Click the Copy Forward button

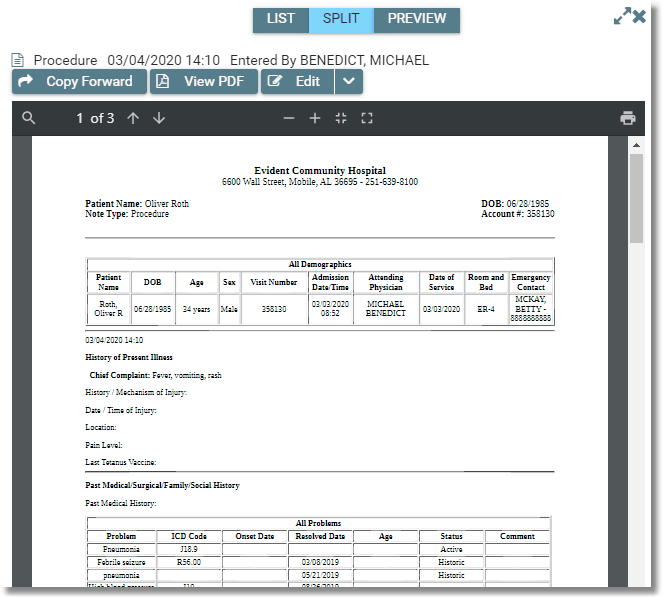tap(79, 81)
